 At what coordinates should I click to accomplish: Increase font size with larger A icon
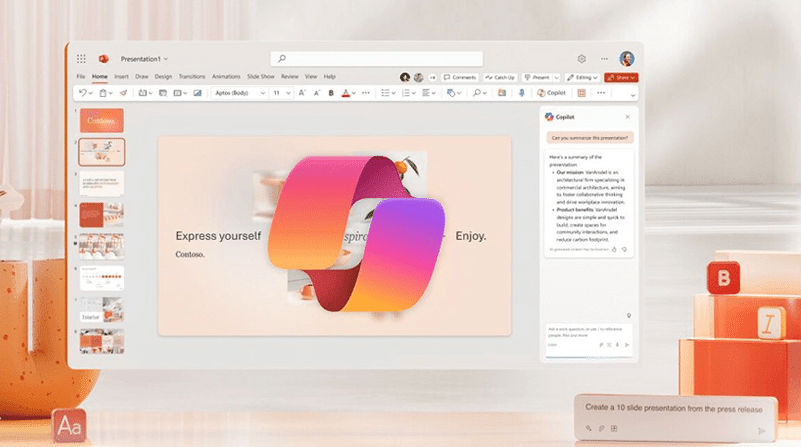[302, 93]
